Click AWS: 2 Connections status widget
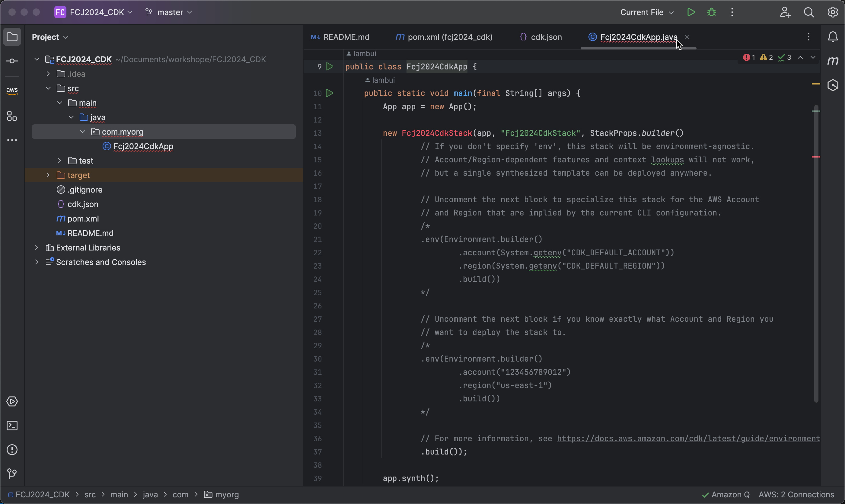Viewport: 845px width, 504px height. click(x=796, y=494)
